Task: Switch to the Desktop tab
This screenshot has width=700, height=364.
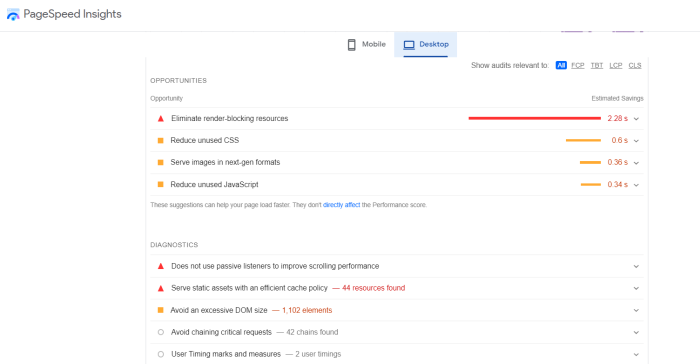Action: (426, 44)
